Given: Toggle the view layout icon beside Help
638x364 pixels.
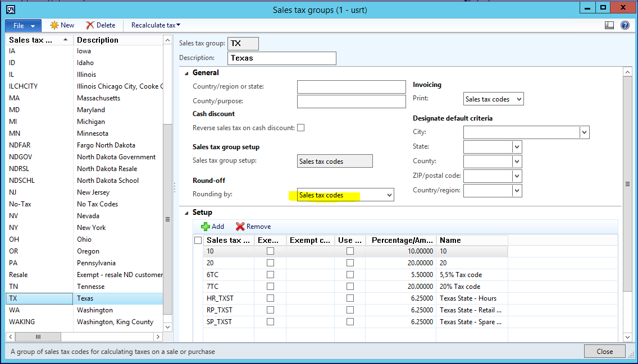Looking at the screenshot, I should [x=609, y=25].
